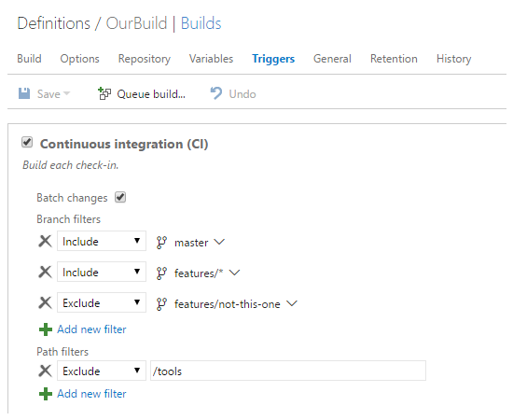Open Exclude dropdown for /tools path
513x420 pixels.
102,371
